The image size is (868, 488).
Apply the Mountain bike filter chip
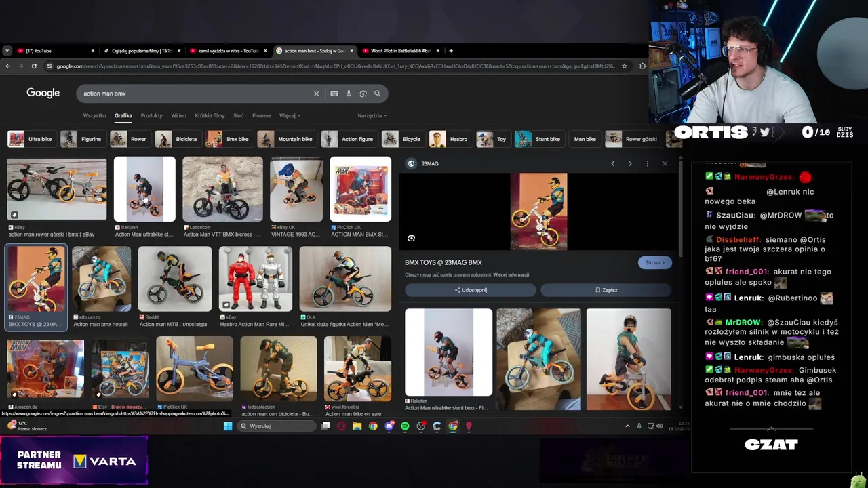click(x=286, y=139)
